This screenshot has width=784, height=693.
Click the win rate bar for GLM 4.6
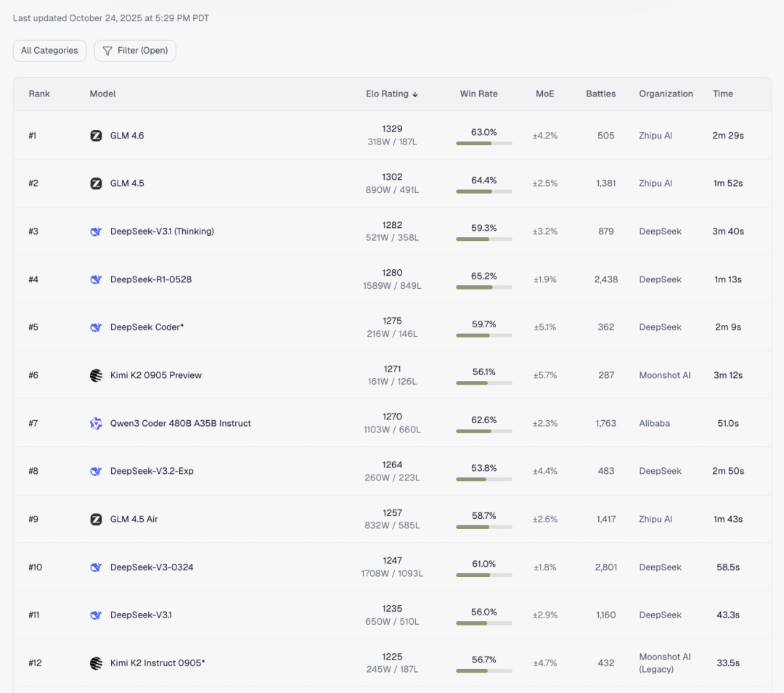point(483,144)
